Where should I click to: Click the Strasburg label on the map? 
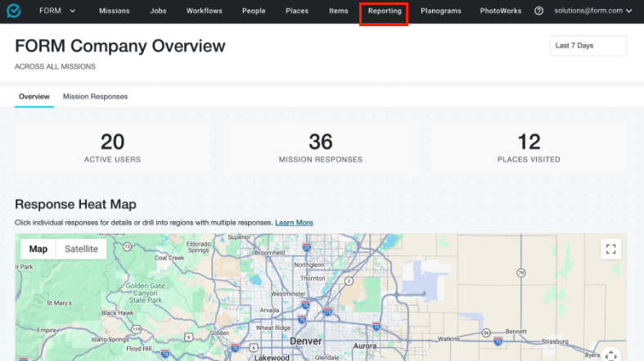[x=555, y=341]
